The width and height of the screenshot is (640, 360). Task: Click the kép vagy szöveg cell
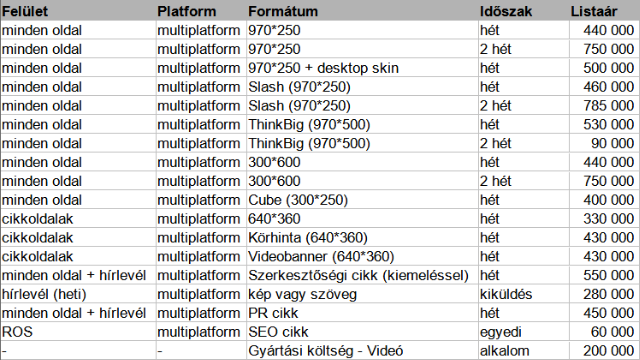362,294
